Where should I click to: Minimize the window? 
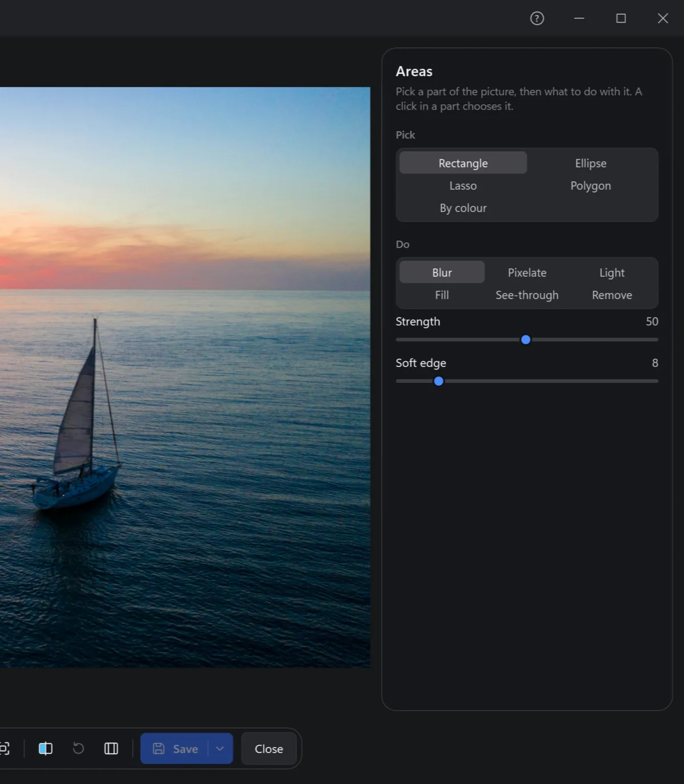click(x=579, y=18)
